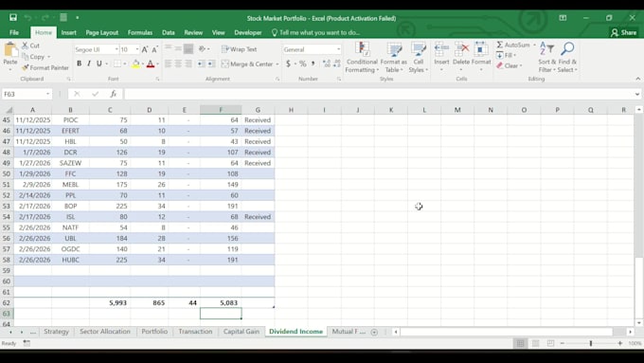Viewport: 644px width, 363px height.
Task: Click the Paste clipboard icon
Action: (x=10, y=50)
